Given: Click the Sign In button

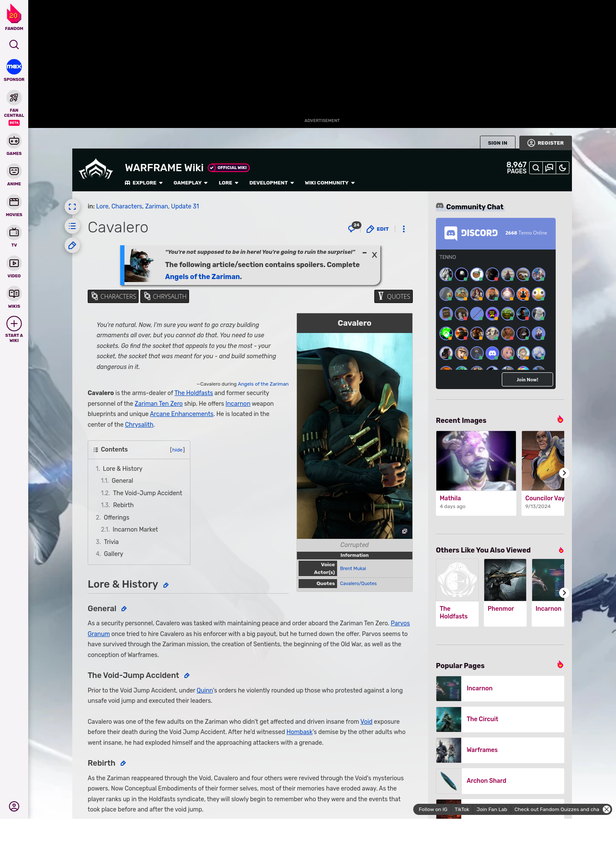Looking at the screenshot, I should [498, 143].
